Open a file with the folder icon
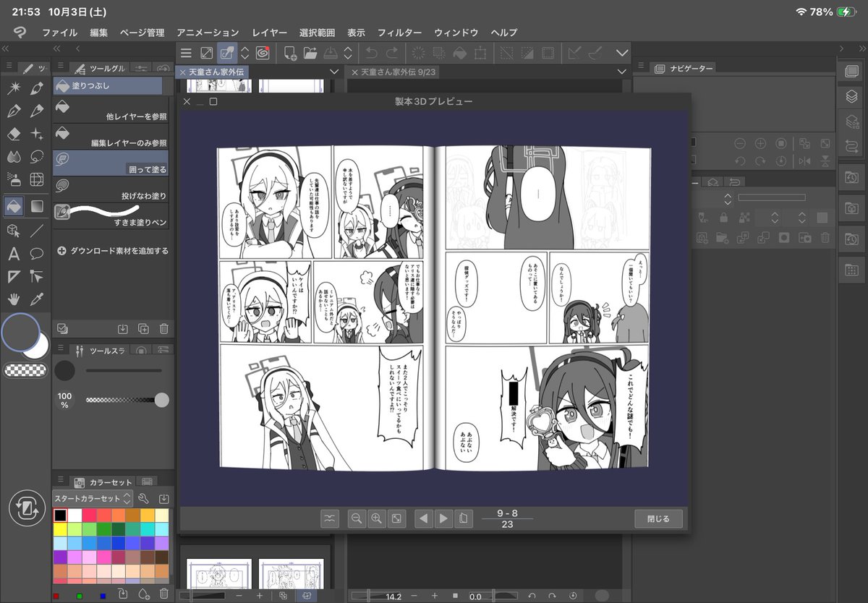This screenshot has width=868, height=603. click(x=310, y=53)
